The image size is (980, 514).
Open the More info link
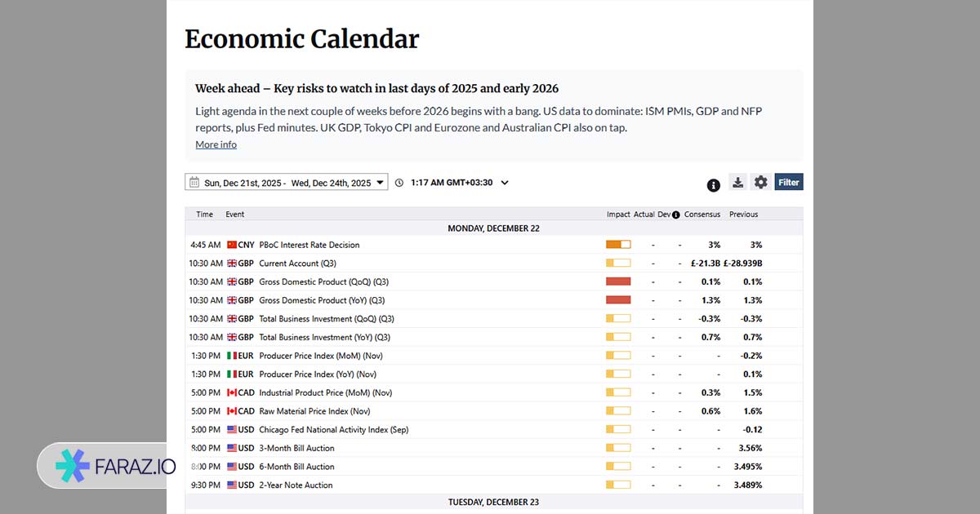click(x=216, y=144)
